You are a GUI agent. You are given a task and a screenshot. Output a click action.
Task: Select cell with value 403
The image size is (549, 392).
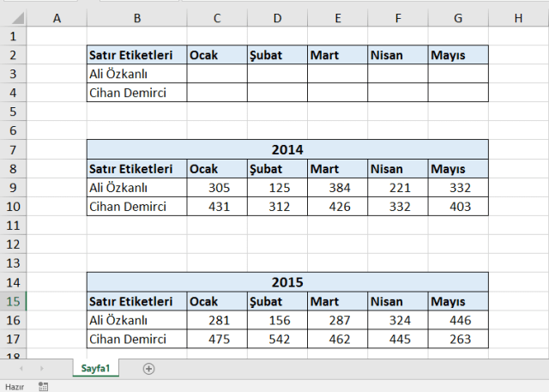tap(458, 207)
